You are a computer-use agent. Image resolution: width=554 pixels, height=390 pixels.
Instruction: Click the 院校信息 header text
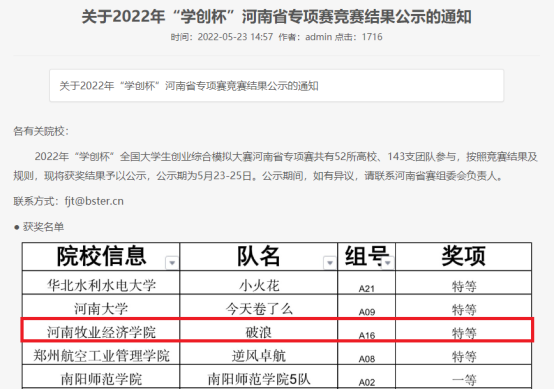[x=101, y=256]
